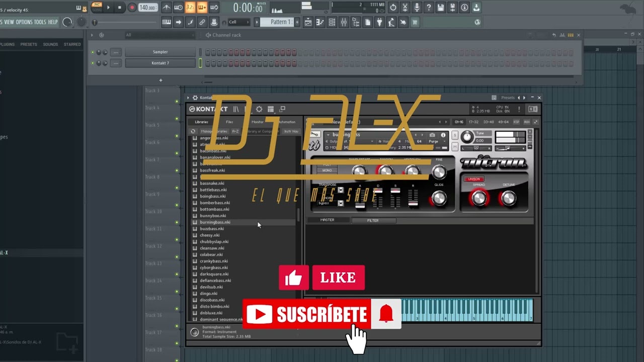Select MIDI channel page 17-32

click(474, 122)
